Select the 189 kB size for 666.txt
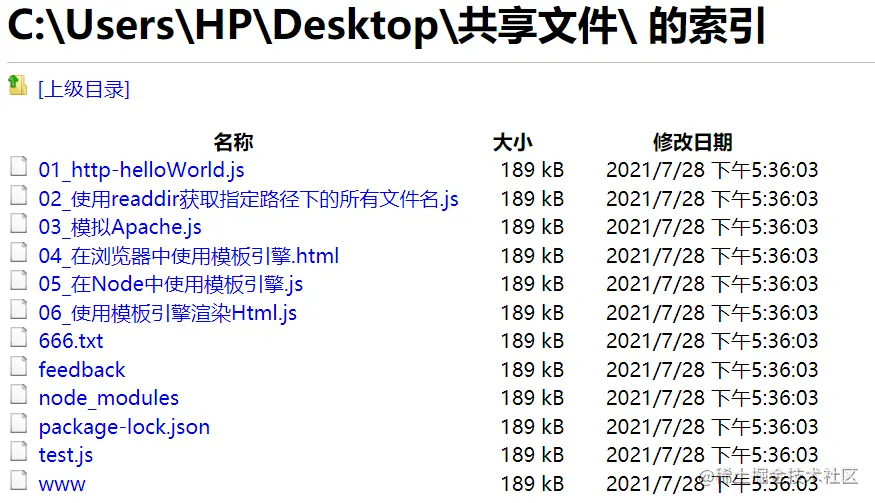Image resolution: width=875 pixels, height=503 pixels. 532,341
